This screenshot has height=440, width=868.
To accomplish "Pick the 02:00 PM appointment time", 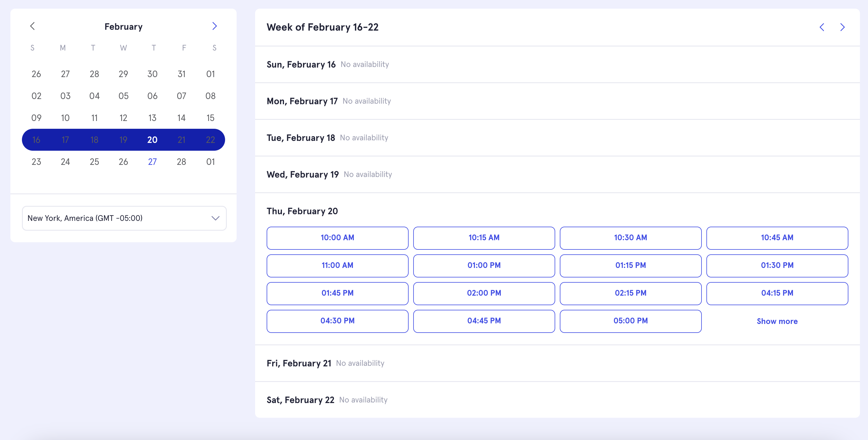I will pos(484,293).
